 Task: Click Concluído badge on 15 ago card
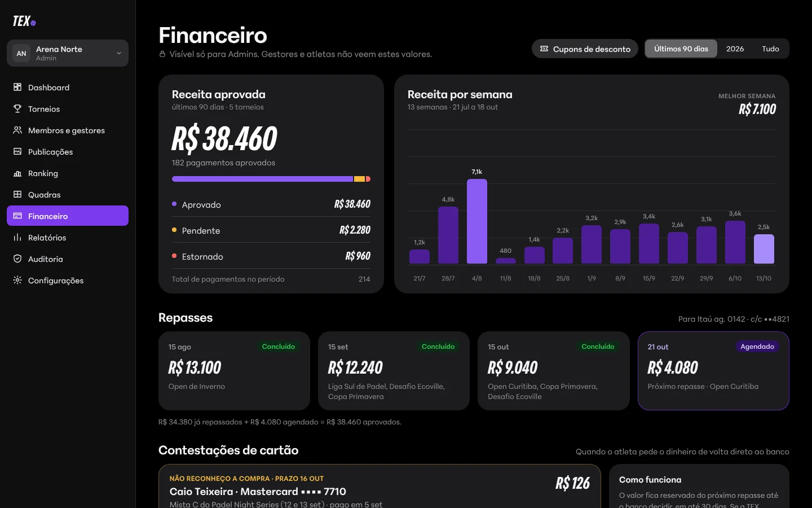[x=279, y=347]
